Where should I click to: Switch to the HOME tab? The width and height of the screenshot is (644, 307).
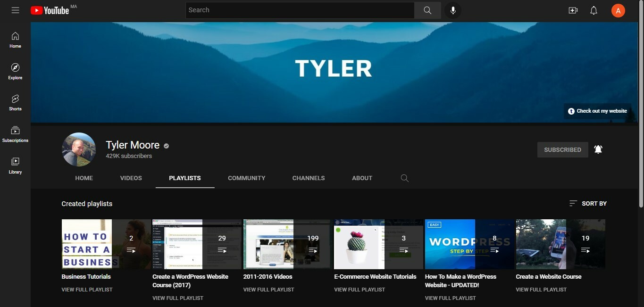click(x=84, y=178)
